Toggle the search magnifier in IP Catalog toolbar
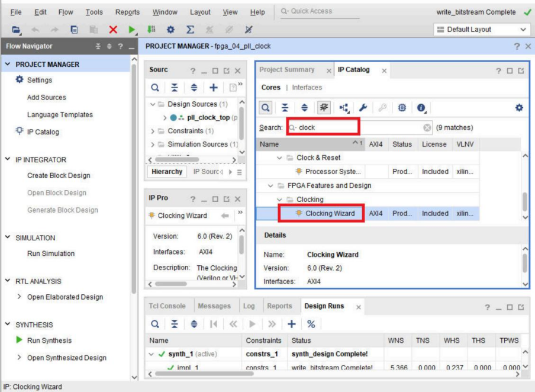Viewport: 535px width, 392px height. (266, 108)
